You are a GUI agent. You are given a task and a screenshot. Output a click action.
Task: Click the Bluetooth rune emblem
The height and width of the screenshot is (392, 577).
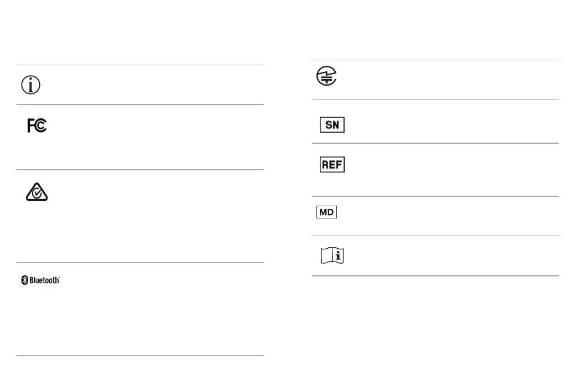coord(25,280)
